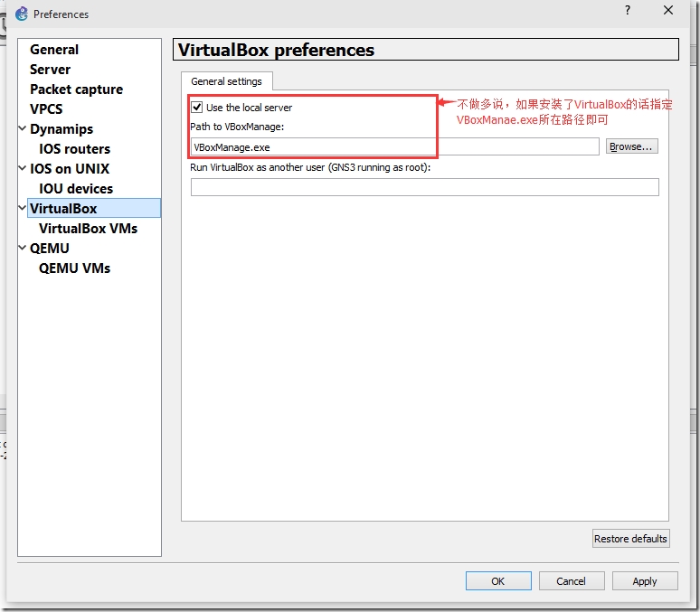This screenshot has height=612, width=700.
Task: Select Server in the preferences list
Action: (50, 70)
